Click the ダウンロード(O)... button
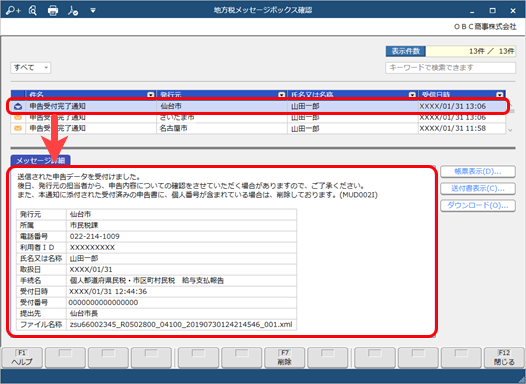526x384 pixels. (x=478, y=205)
